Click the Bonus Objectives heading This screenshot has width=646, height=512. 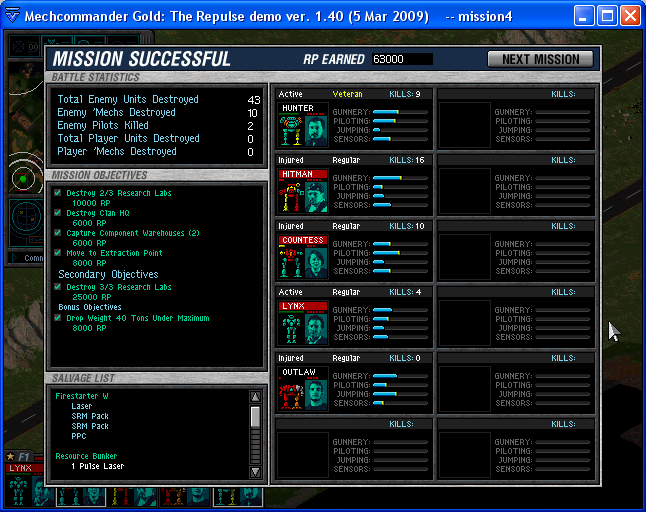click(90, 307)
